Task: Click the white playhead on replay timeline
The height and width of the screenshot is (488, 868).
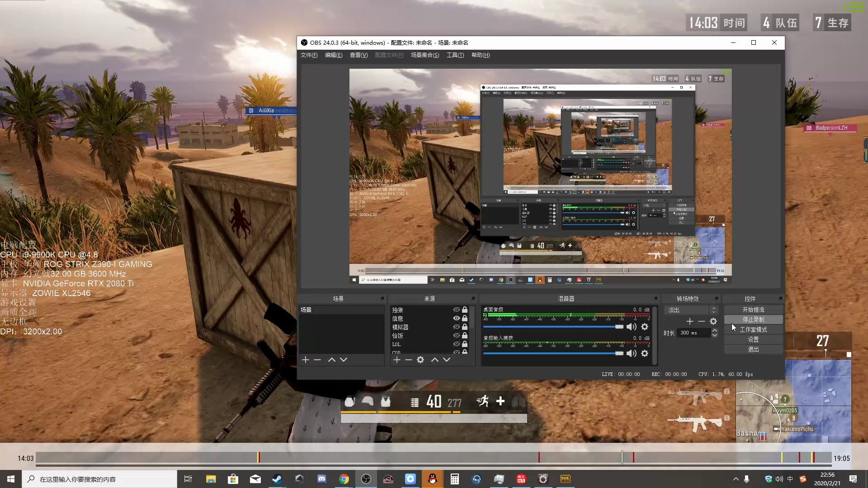Action: pyautogui.click(x=622, y=457)
